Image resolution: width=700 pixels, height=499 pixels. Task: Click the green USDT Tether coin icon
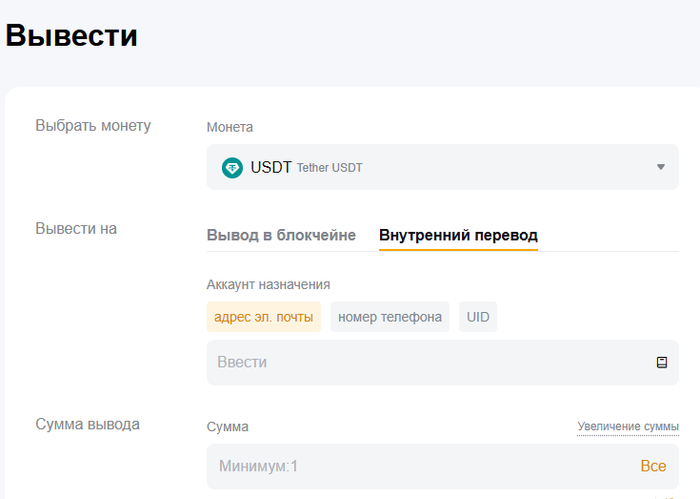[232, 168]
